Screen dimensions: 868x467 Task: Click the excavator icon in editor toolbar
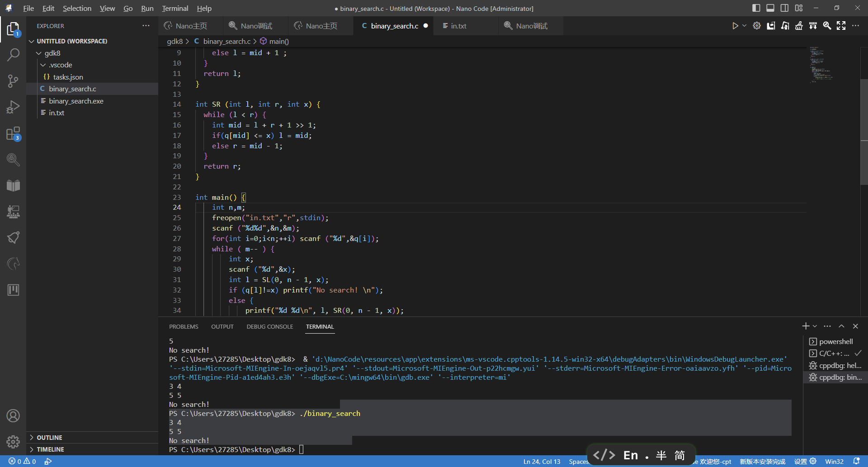(x=785, y=26)
